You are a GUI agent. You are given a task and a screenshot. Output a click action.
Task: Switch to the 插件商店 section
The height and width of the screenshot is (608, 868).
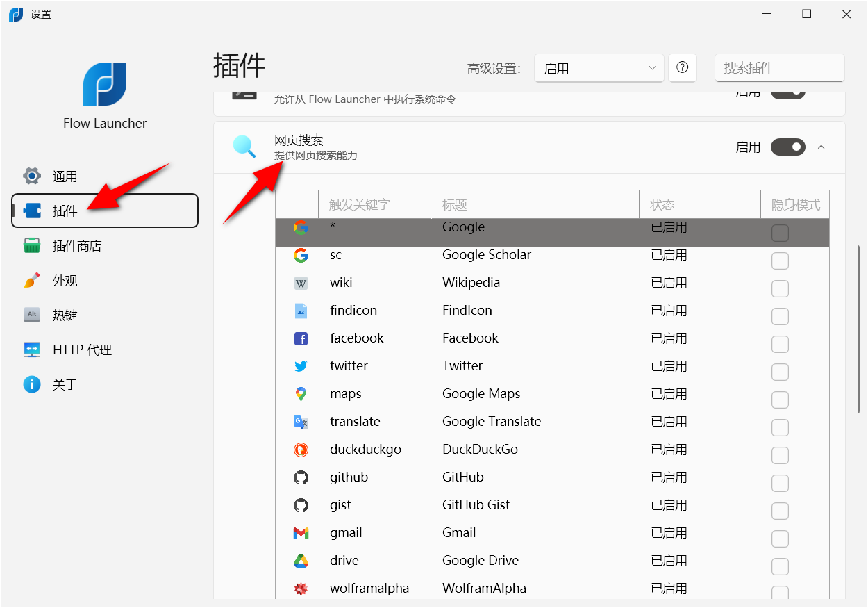coord(78,245)
